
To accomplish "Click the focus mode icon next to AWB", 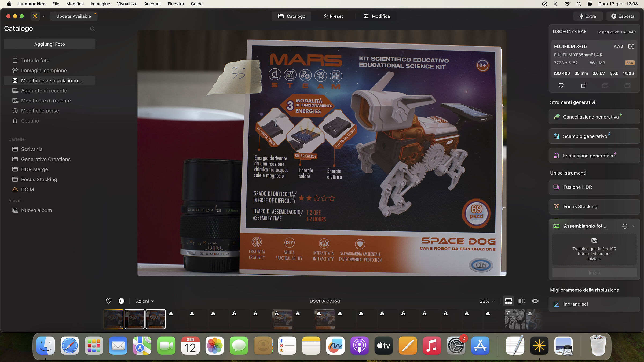I will [x=631, y=46].
